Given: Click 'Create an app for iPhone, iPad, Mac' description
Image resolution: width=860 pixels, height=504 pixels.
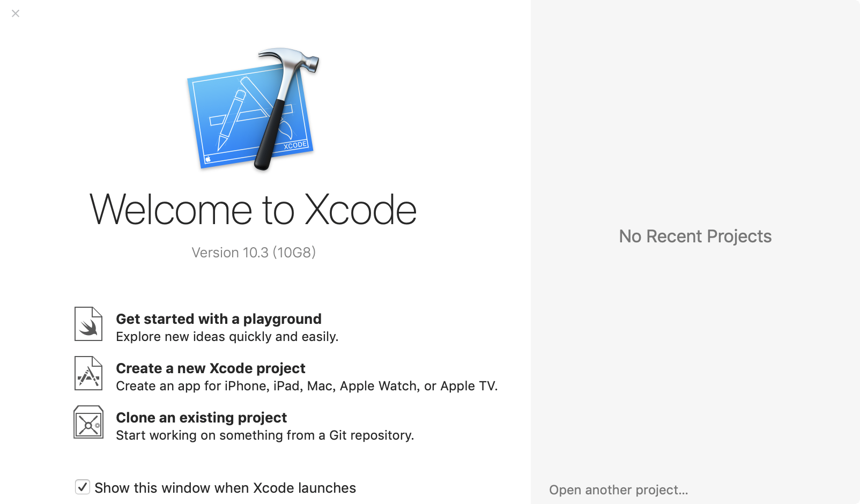Looking at the screenshot, I should (307, 386).
